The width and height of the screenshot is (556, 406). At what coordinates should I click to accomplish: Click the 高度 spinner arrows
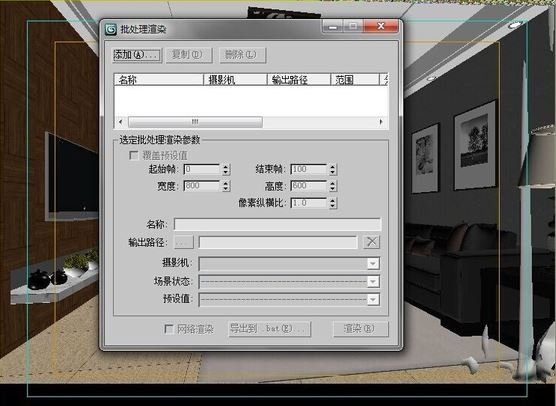(x=332, y=186)
